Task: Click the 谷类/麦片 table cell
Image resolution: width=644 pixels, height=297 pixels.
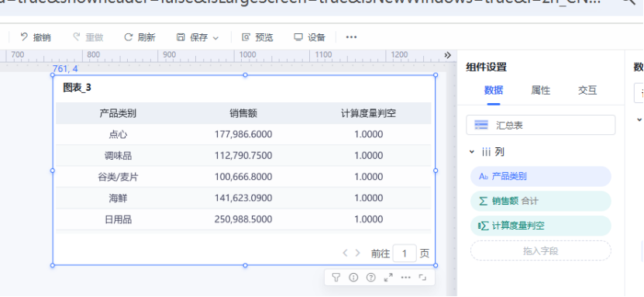Action: coord(118,177)
